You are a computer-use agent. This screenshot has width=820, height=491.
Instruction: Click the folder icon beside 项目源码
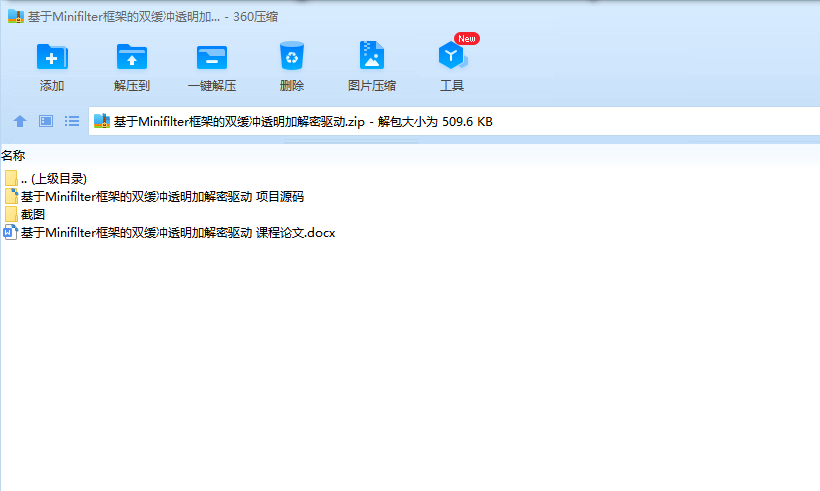point(12,197)
